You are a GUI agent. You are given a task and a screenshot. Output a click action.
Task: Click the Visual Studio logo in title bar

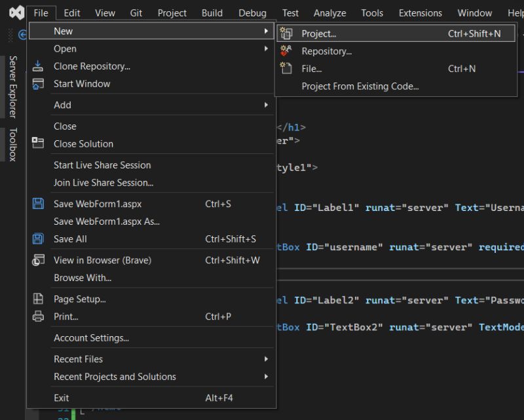(16, 12)
